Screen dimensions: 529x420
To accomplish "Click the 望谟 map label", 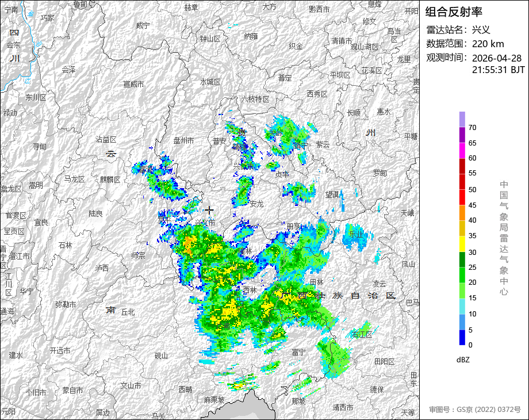I will tap(332, 194).
